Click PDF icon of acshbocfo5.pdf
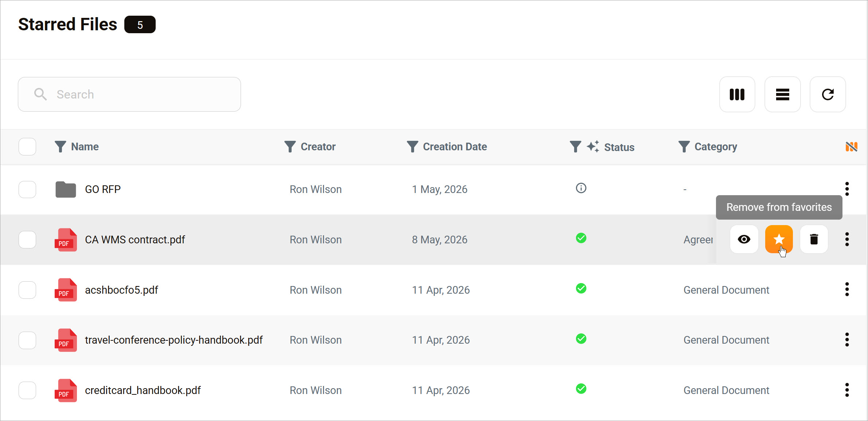868x421 pixels. (x=66, y=290)
